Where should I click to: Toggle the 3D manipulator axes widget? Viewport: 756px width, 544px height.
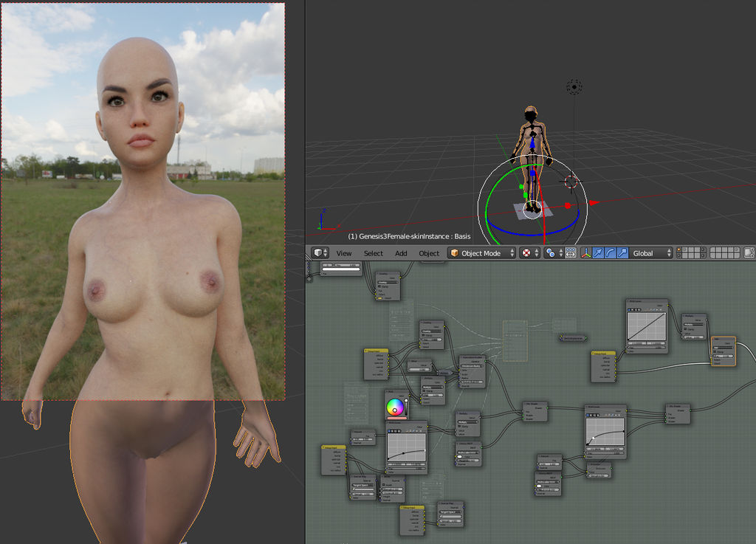[586, 253]
